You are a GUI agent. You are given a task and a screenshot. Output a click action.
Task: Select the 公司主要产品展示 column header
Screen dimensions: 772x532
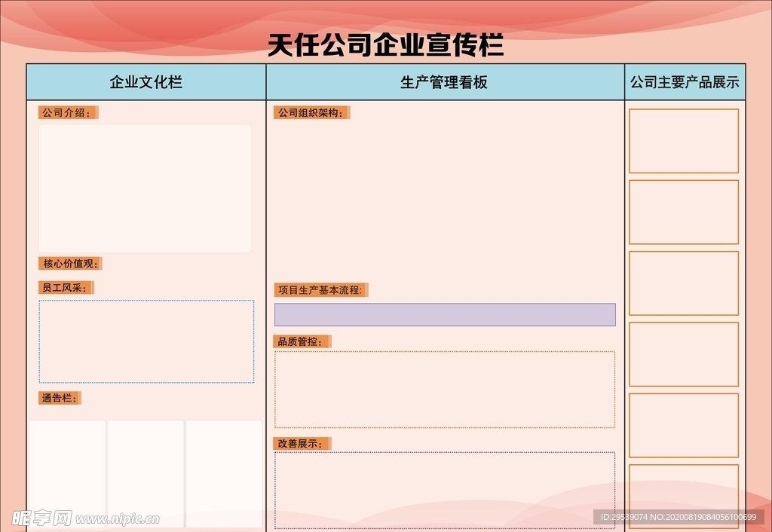click(685, 82)
